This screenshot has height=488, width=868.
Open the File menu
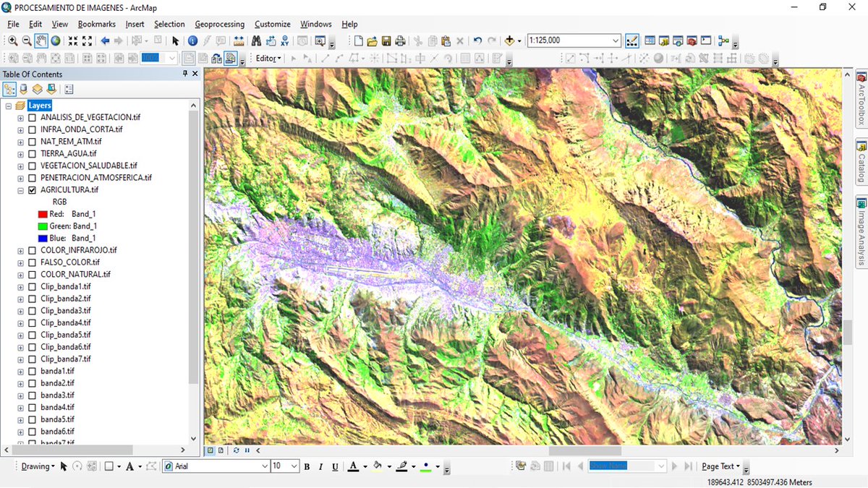[13, 24]
